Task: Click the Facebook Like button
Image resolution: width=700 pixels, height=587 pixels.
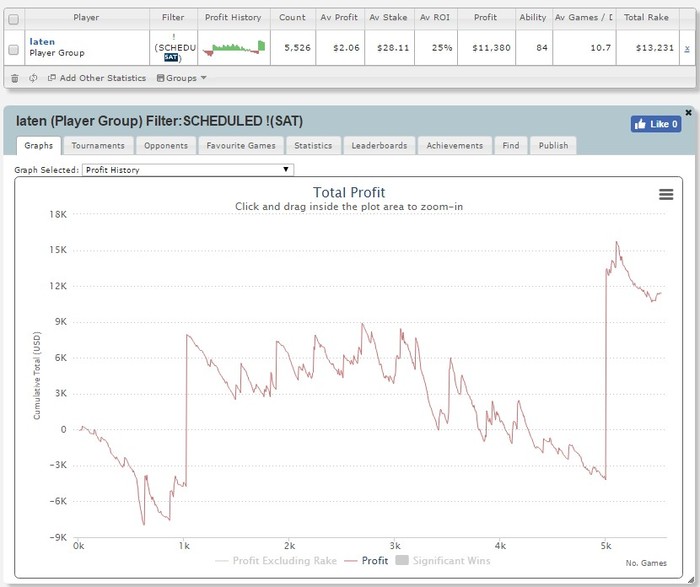Action: pyautogui.click(x=656, y=124)
